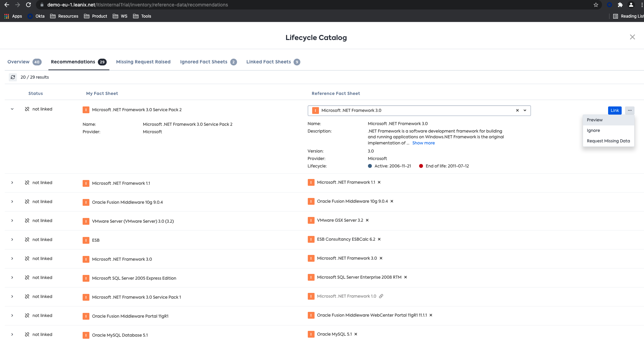
Task: Click Show more in the description
Action: [x=423, y=143]
